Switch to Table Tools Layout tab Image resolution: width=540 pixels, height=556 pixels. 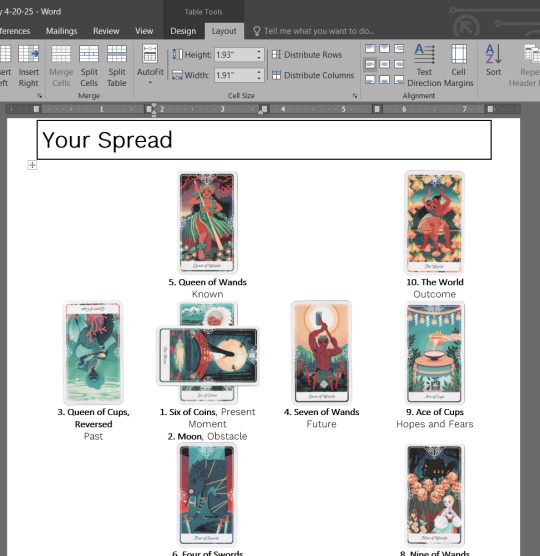point(224,31)
